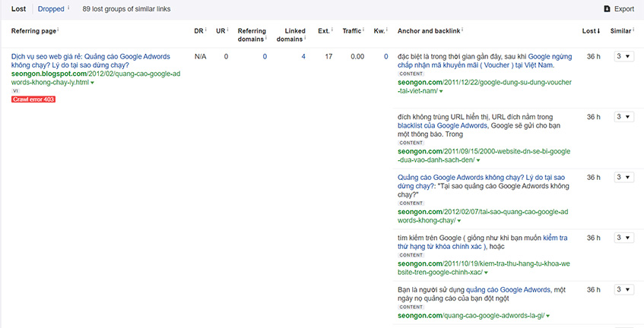Click the Referring page column header
Screen dimensions: 644x328
pyautogui.click(x=33, y=30)
